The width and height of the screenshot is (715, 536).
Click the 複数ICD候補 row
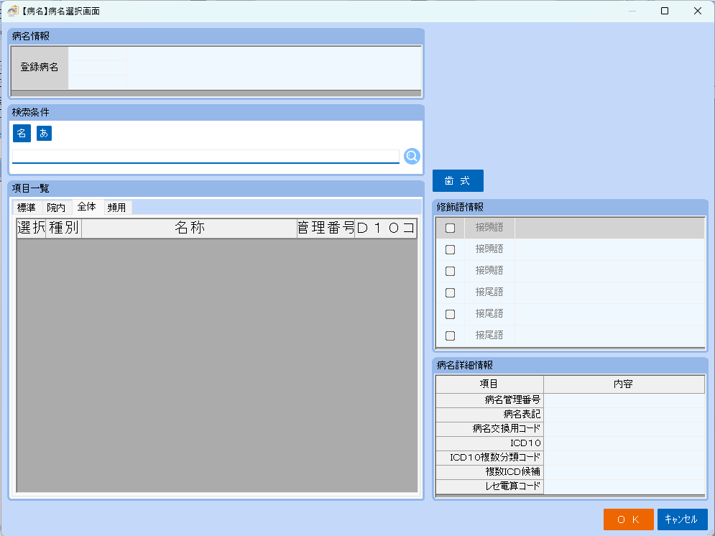pos(570,472)
